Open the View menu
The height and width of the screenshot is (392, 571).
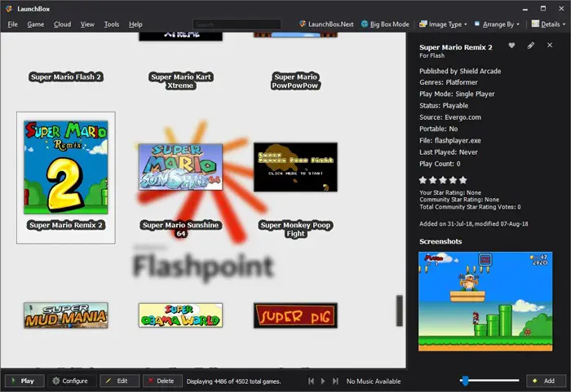(87, 24)
